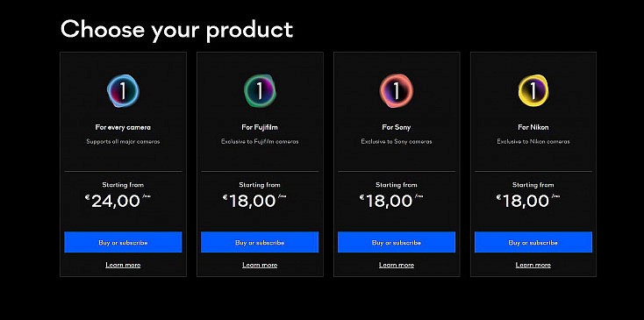Select the For every camera title
644x320 pixels.
(123, 127)
